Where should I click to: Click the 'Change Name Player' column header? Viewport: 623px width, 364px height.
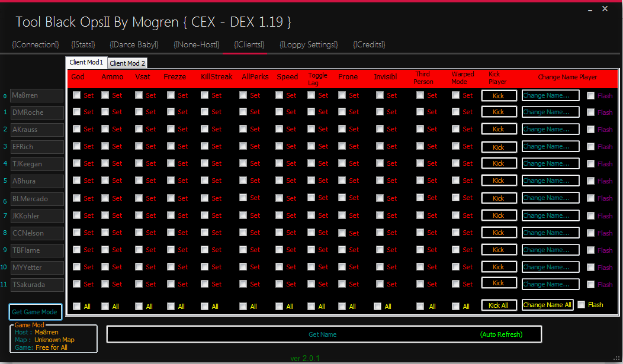tap(567, 77)
